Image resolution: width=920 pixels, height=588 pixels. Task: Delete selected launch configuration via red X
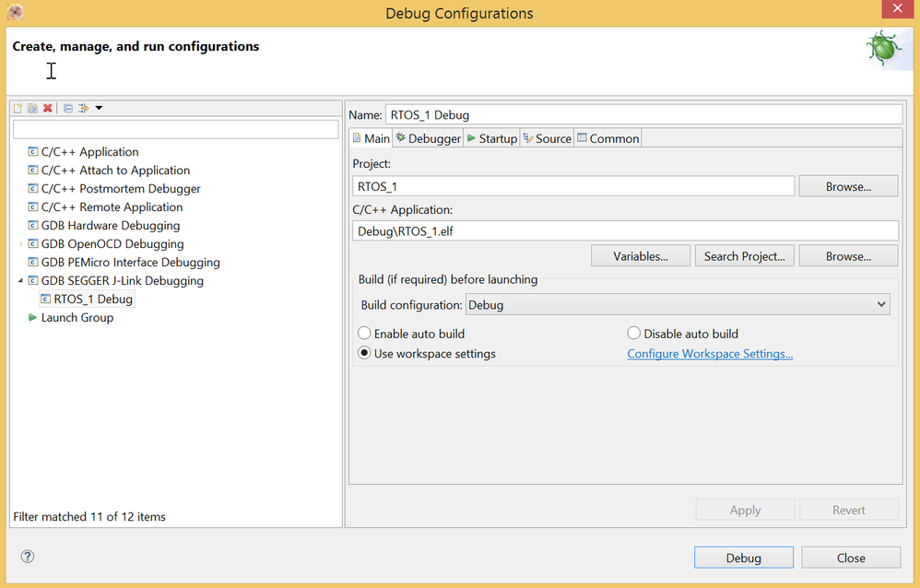[x=48, y=108]
